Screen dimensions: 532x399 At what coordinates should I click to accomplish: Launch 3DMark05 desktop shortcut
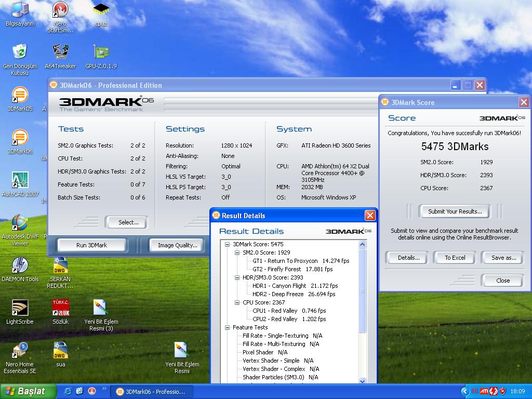[x=20, y=99]
